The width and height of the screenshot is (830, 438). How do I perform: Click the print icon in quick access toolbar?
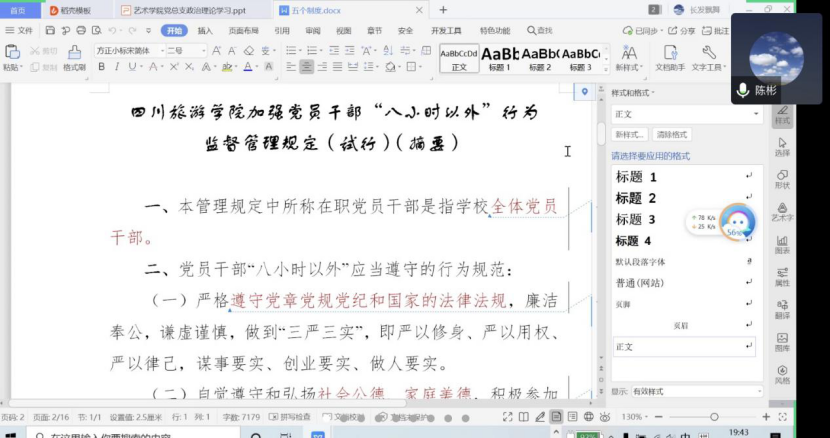(81, 31)
